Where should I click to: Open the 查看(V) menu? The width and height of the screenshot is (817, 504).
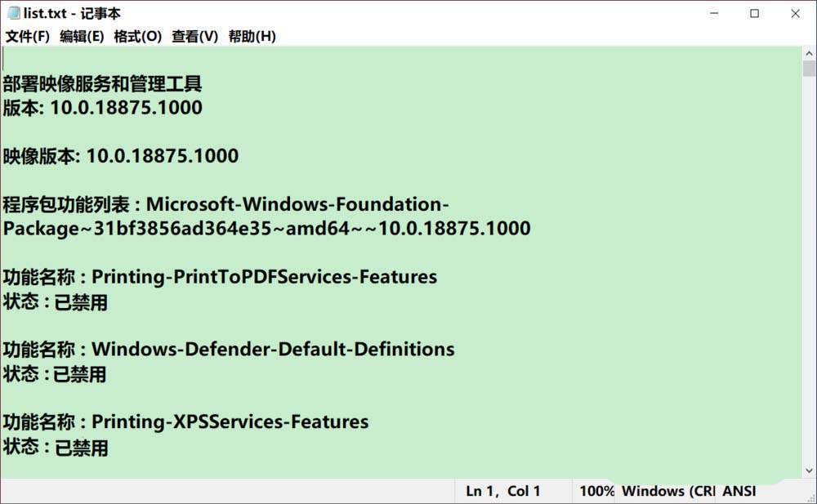(195, 37)
